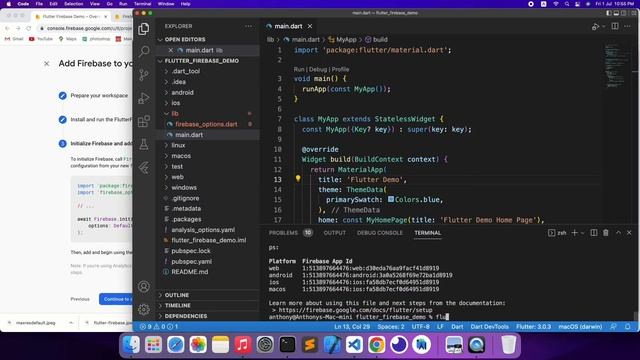Open Google Chrome in the Dock
Image resolution: width=640 pixels, height=360 pixels.
click(376, 345)
